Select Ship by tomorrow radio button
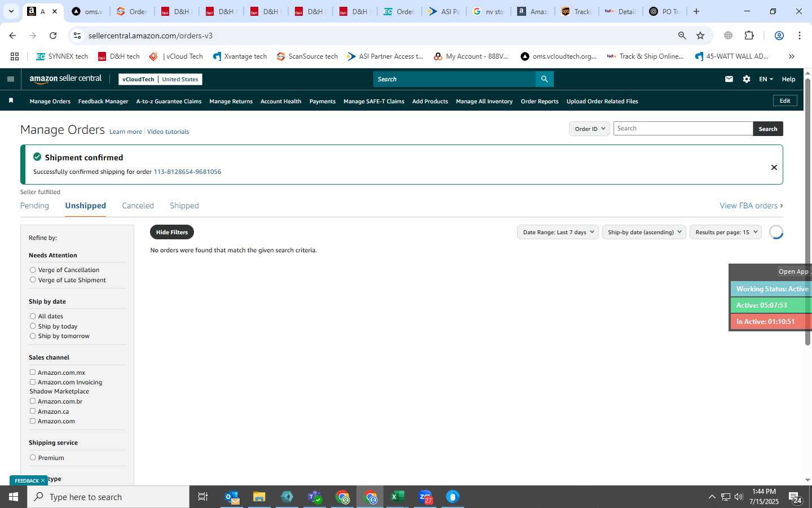Screen dimensions: 812x508 coord(33,336)
